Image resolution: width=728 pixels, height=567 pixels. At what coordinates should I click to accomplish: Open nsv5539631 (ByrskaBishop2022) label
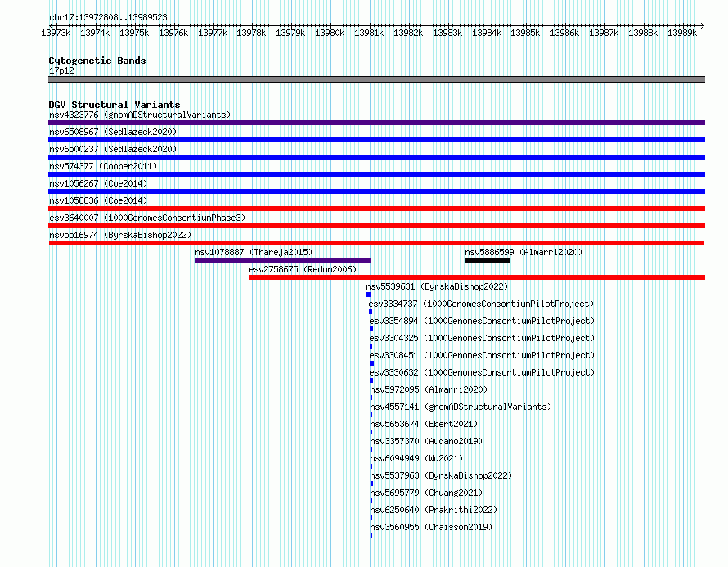[x=437, y=286]
